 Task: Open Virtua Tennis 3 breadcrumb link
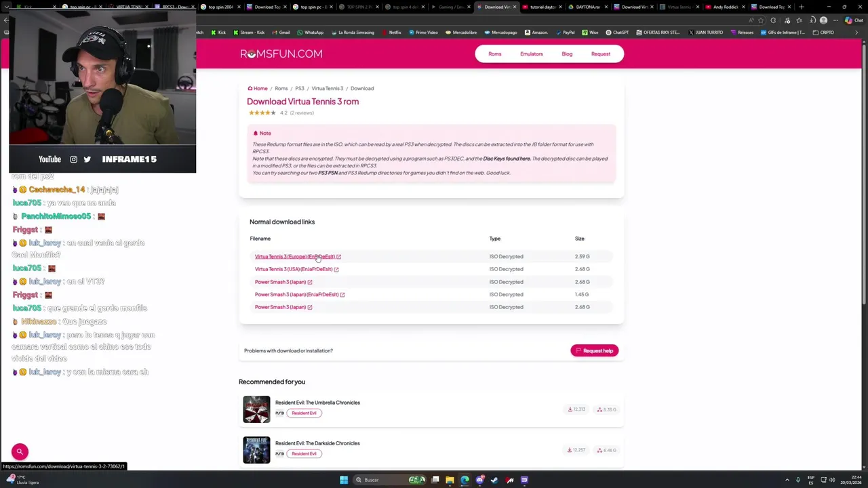(327, 88)
